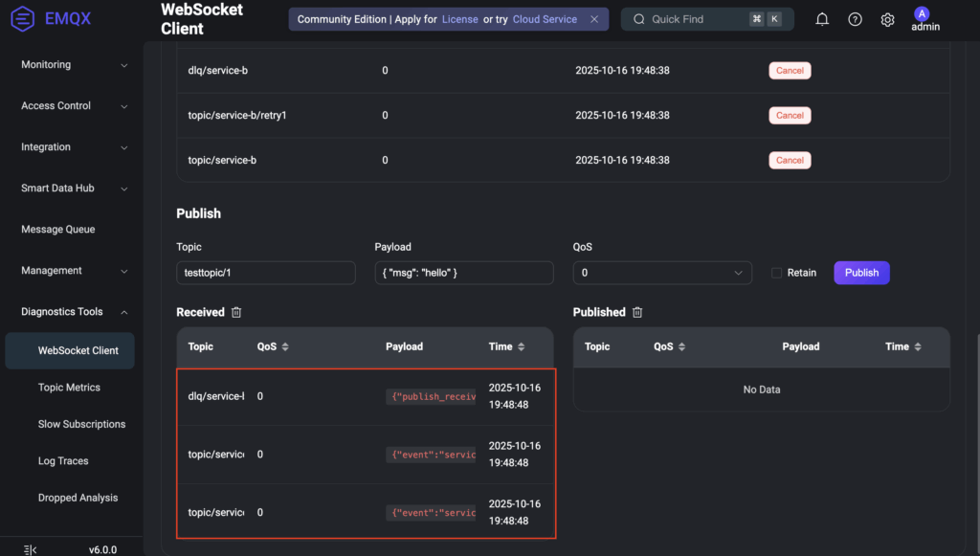Image resolution: width=980 pixels, height=556 pixels.
Task: Open Topic Metrics page
Action: coord(69,388)
